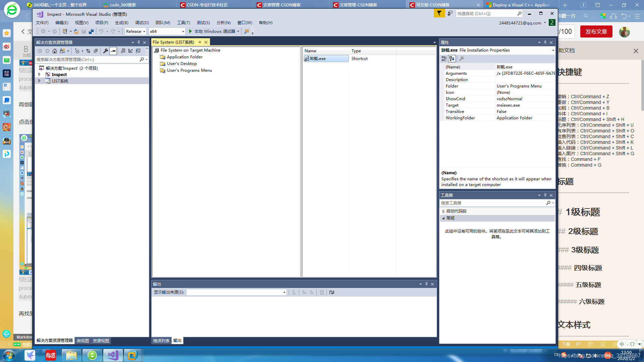Screen dimensions: 644x362
Task: Toggle the 常规 toolbox section collapse
Action: [444, 218]
